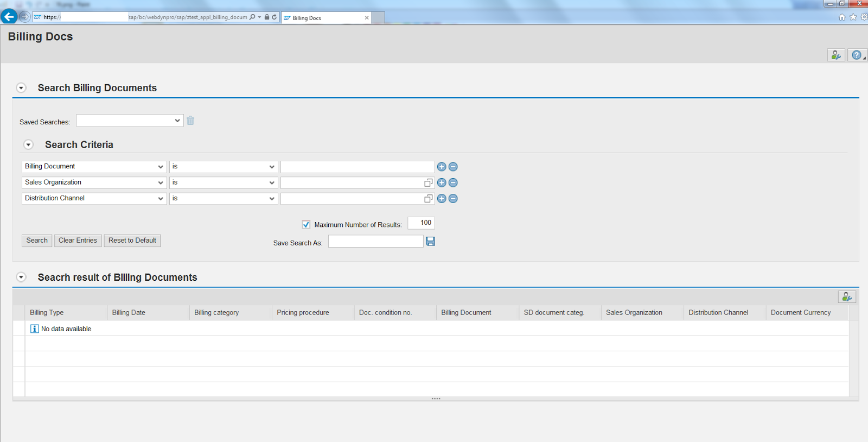Viewport: 868px width, 442px height.
Task: Remove the Billing Document criterion row
Action: (453, 167)
